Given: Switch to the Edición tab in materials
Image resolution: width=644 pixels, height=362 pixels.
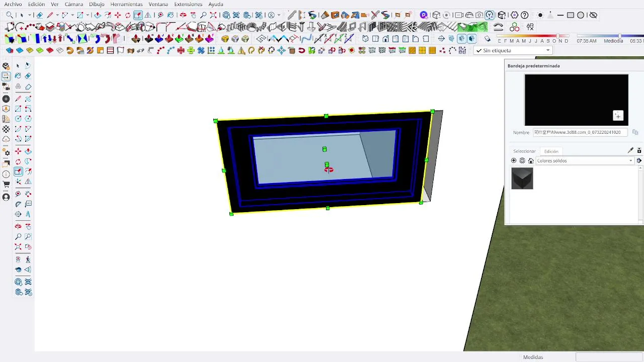Looking at the screenshot, I should (551, 151).
